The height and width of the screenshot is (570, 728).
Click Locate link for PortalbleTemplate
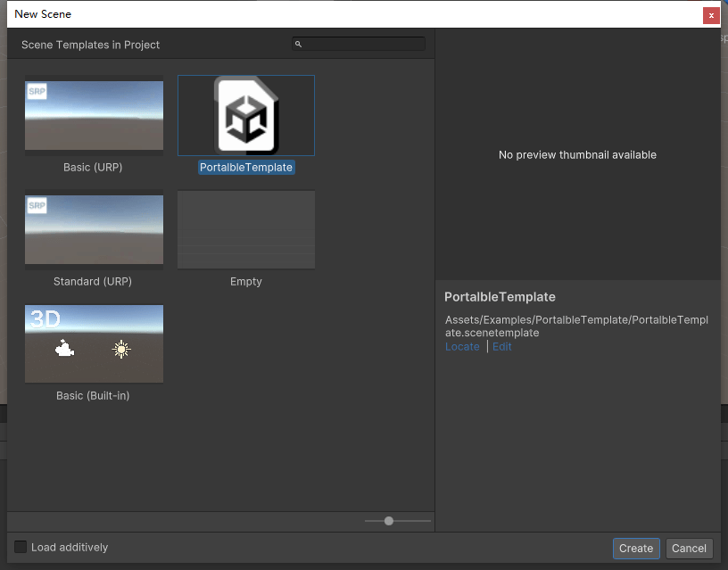(x=462, y=347)
